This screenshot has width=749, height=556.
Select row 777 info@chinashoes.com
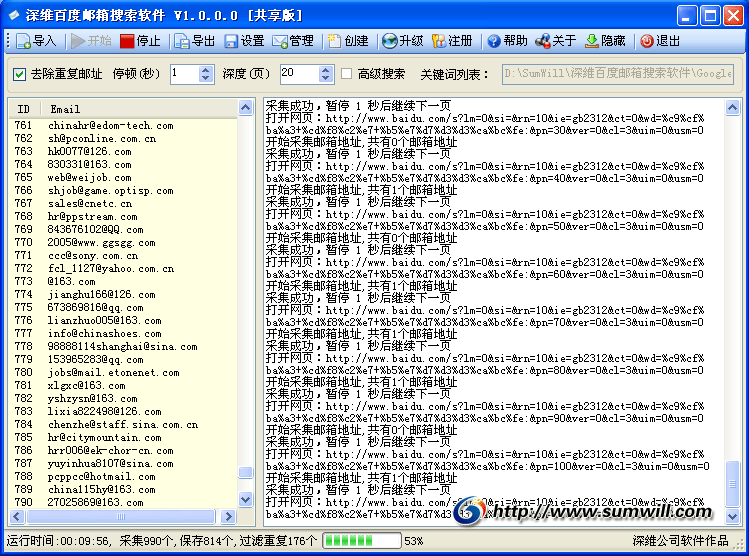(123, 333)
